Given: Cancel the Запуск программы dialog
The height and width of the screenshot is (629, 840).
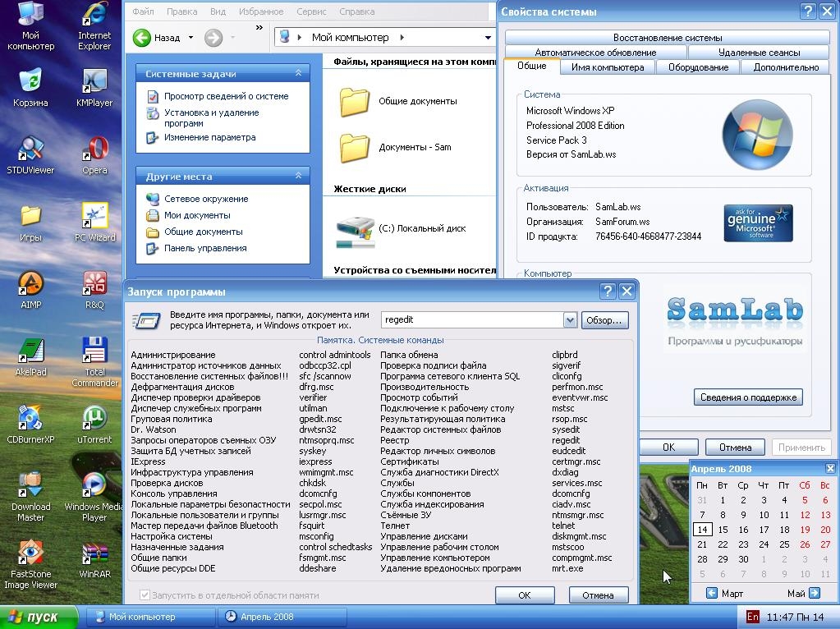Looking at the screenshot, I should [x=598, y=595].
